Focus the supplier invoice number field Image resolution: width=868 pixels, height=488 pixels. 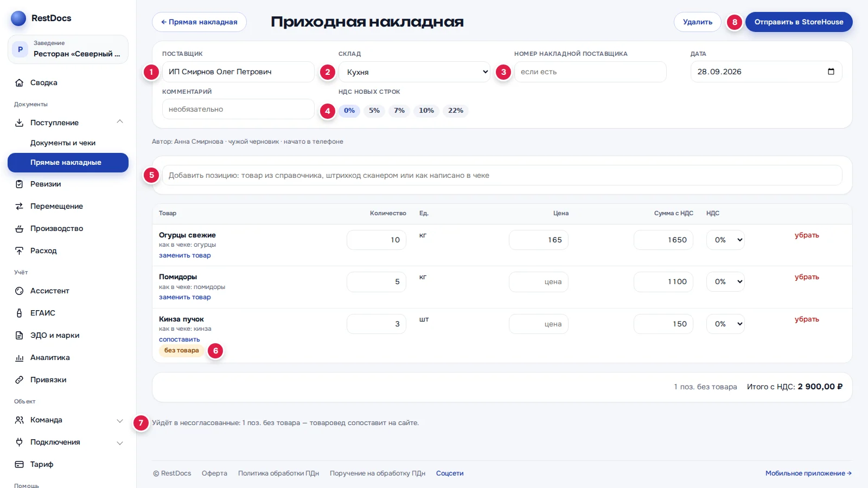[x=590, y=72]
